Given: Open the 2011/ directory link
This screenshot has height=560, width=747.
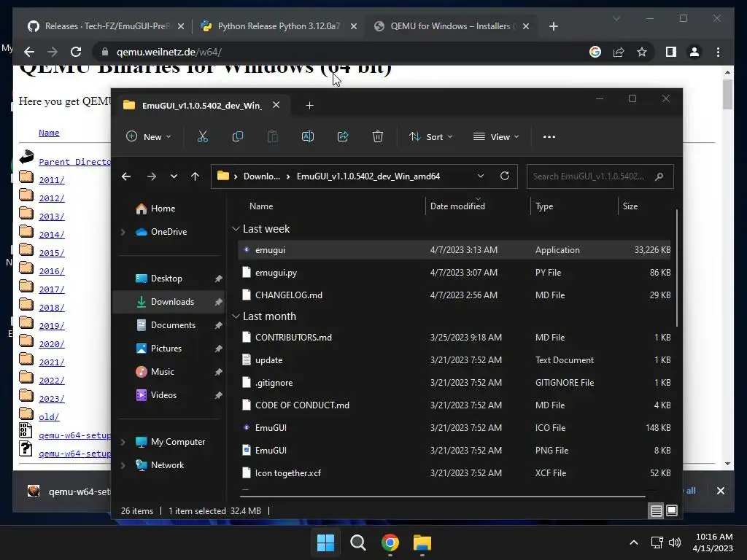Looking at the screenshot, I should (x=52, y=180).
